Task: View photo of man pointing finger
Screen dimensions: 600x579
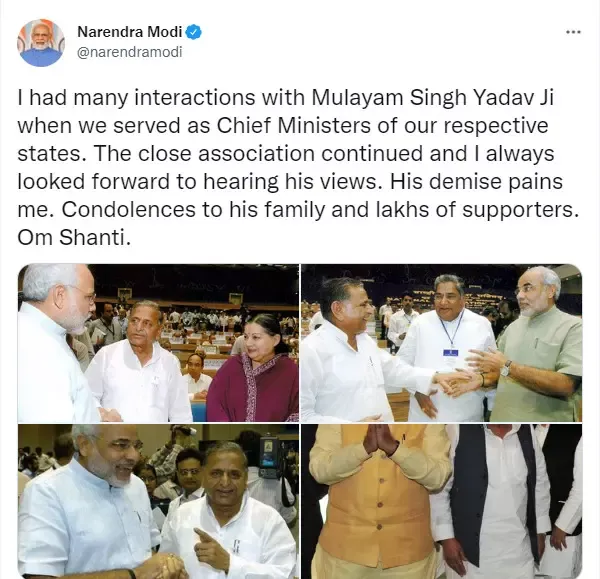Action: [158, 501]
